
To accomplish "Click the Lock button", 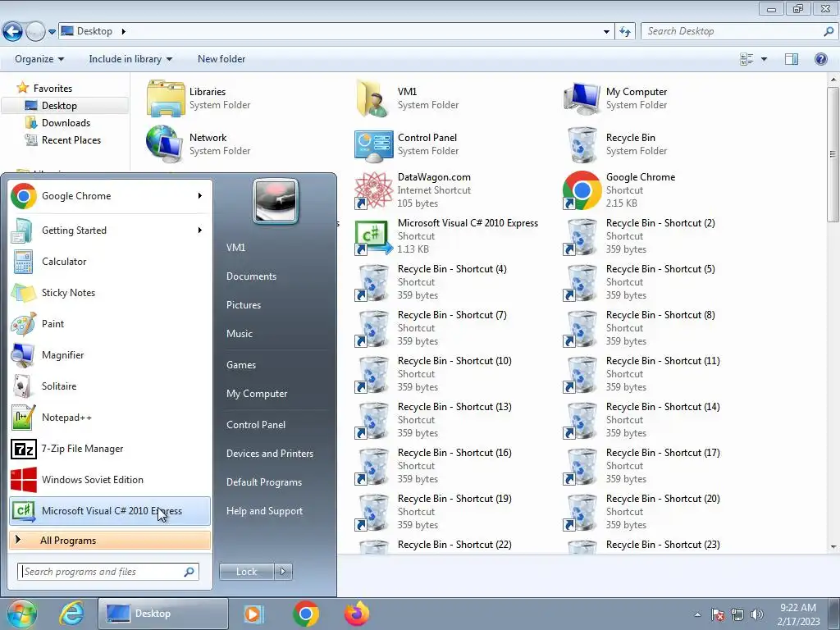I will tap(246, 572).
